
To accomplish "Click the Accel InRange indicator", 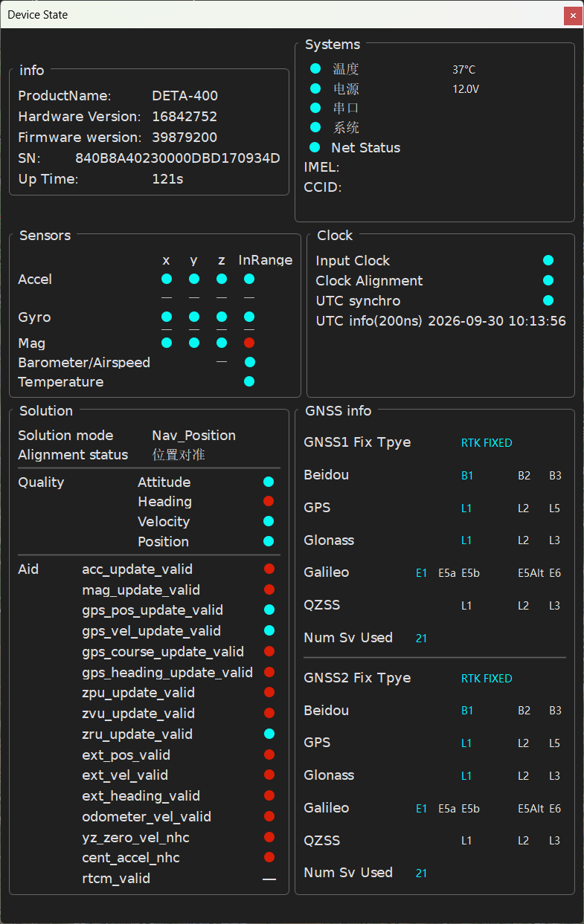I will 249,279.
